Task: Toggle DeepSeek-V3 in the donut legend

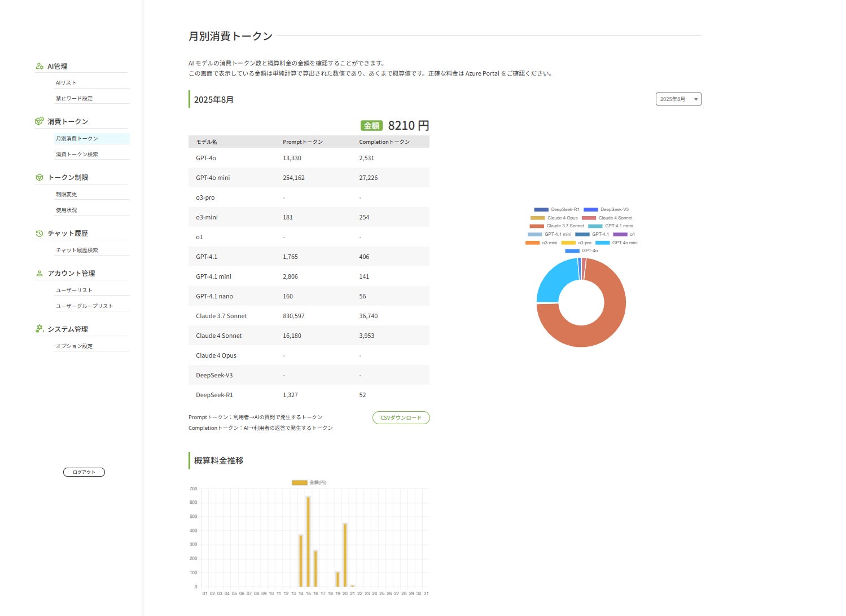Action: [606, 209]
